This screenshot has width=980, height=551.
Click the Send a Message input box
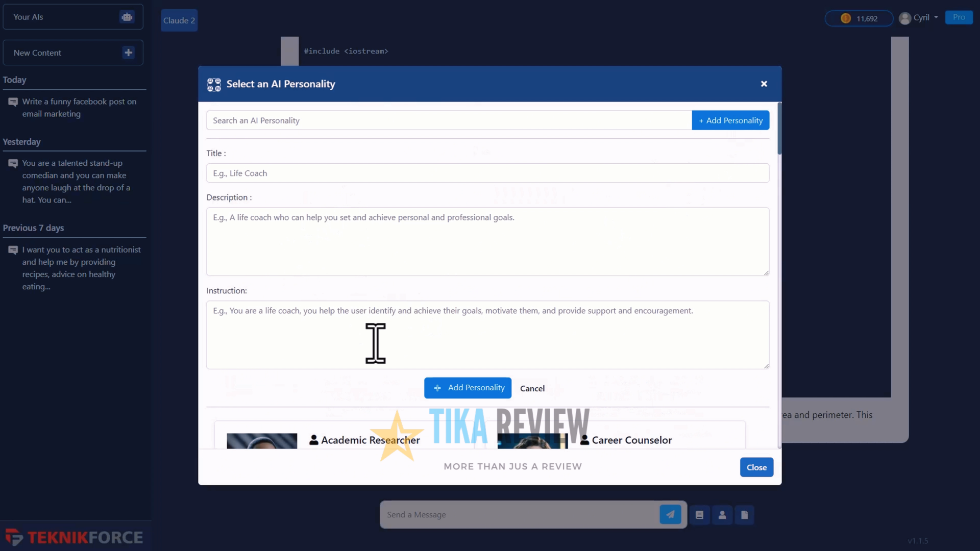click(519, 515)
